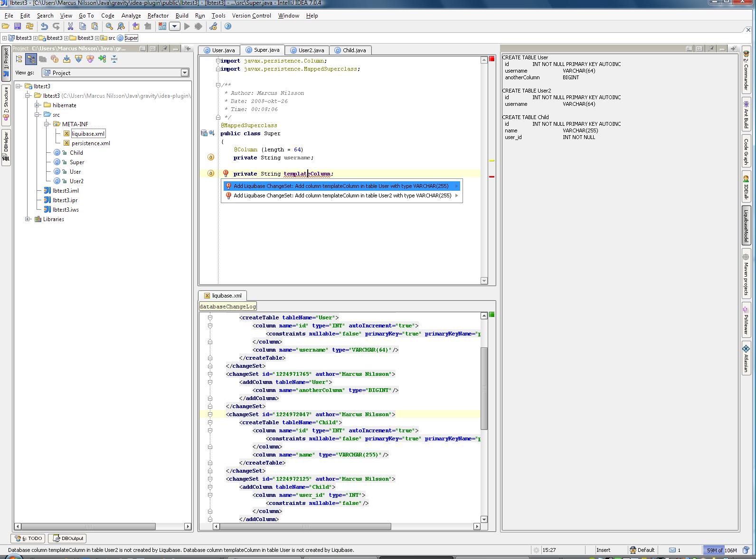Open the Ant Build side panel
Screen dimensions: 756x559
[746, 114]
